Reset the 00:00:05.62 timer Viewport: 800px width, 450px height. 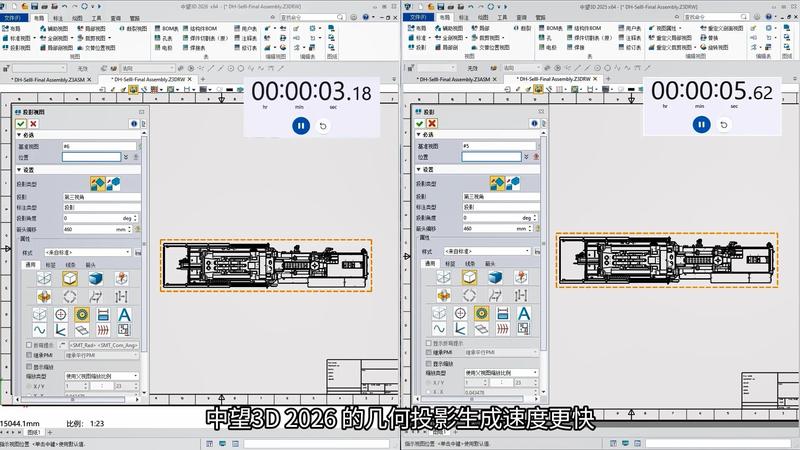[x=723, y=124]
